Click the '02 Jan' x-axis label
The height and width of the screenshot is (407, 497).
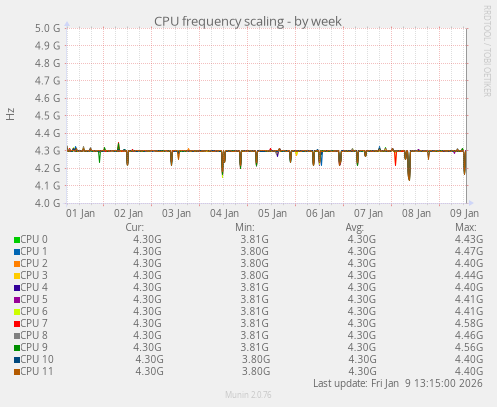128,213
